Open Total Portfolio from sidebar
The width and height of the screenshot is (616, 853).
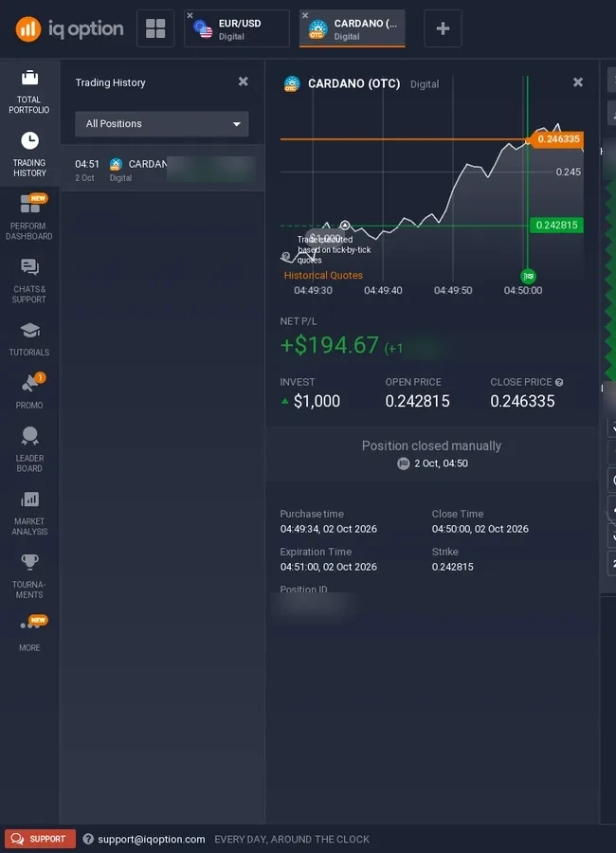click(29, 91)
